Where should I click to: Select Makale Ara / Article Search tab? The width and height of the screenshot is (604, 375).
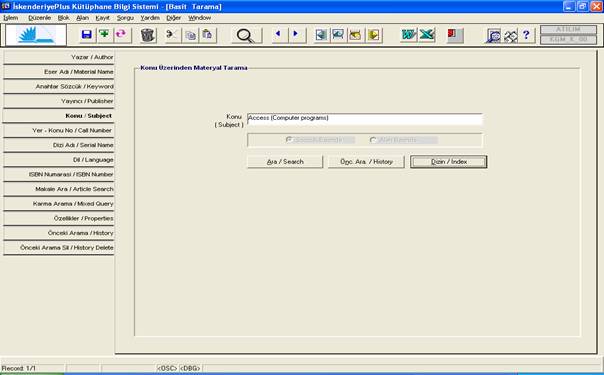pyautogui.click(x=59, y=189)
